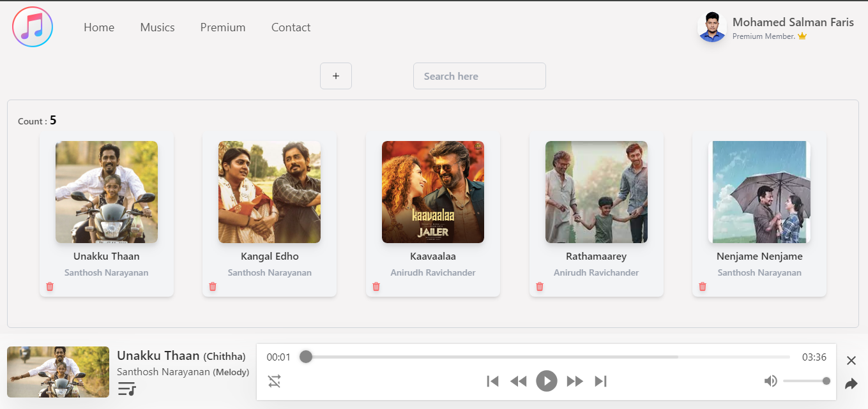Click the 03:36 duration text
This screenshot has height=409, width=868.
click(814, 357)
